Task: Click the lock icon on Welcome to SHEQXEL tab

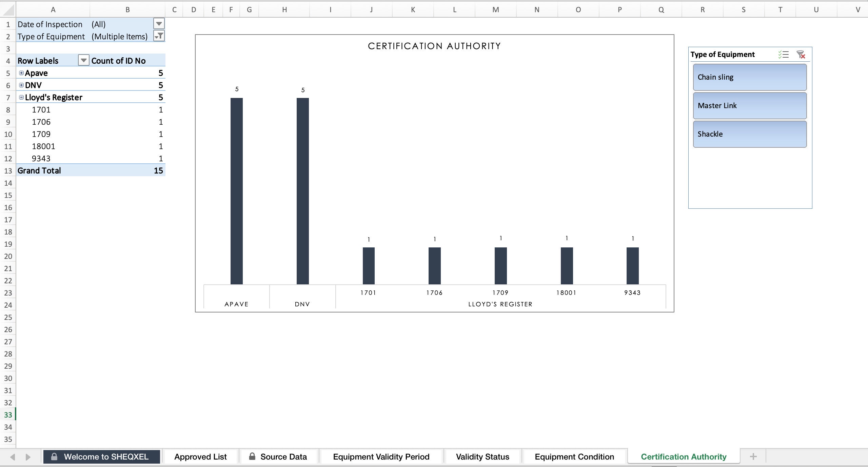Action: point(54,456)
